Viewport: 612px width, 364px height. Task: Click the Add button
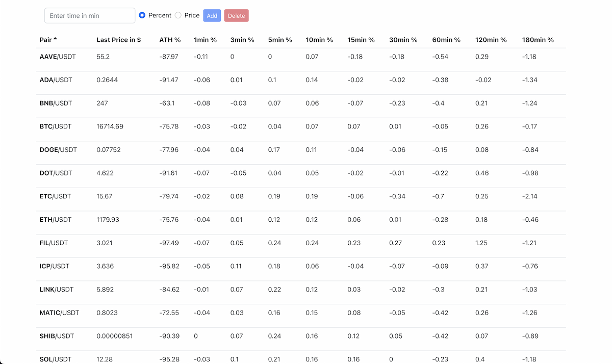212,16
